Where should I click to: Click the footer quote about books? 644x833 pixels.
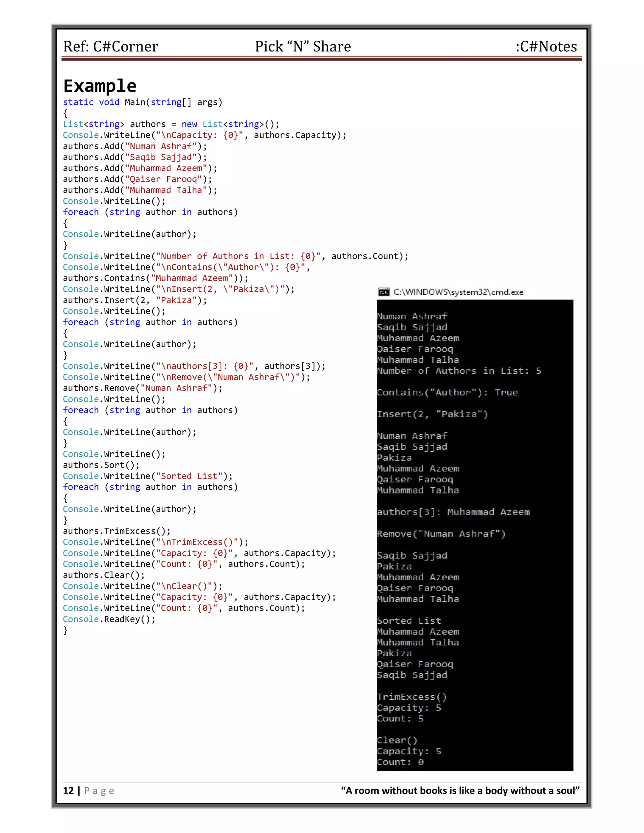[460, 791]
